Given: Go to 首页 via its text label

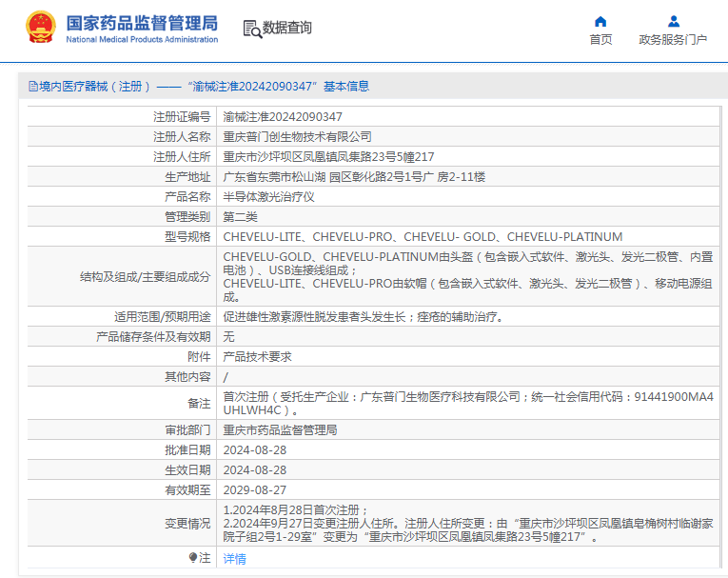Looking at the screenshot, I should (600, 40).
